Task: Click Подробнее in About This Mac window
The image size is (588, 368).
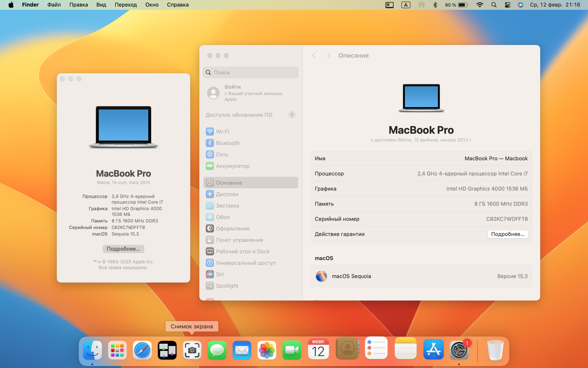Action: tap(123, 249)
